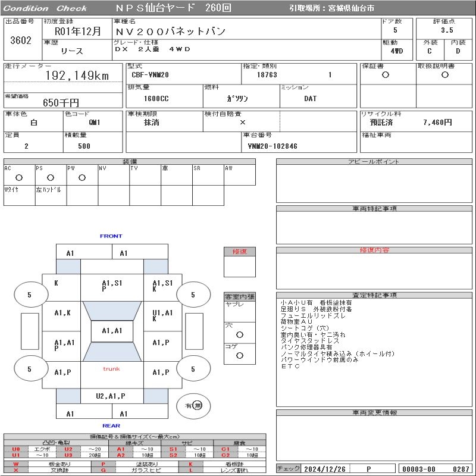This screenshot has height=476, width=476.
Task: Click the × mark under 検付自賠責
Action: point(243,123)
